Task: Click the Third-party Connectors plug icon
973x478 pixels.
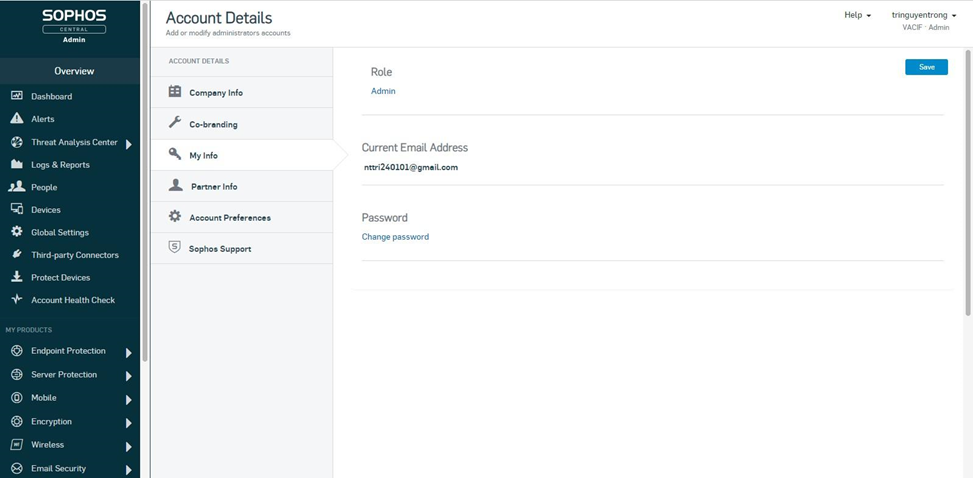Action: click(17, 255)
